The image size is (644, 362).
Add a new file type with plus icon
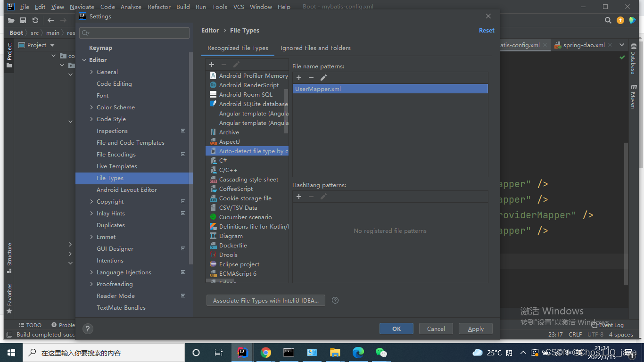point(212,65)
